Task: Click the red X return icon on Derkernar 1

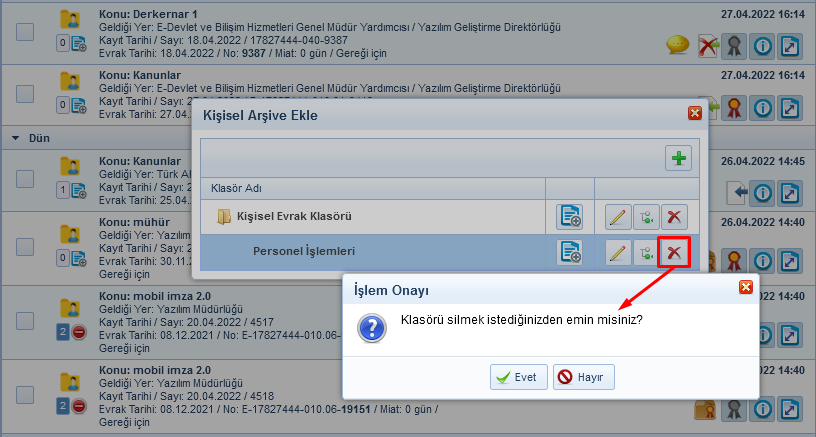Action: coord(708,46)
